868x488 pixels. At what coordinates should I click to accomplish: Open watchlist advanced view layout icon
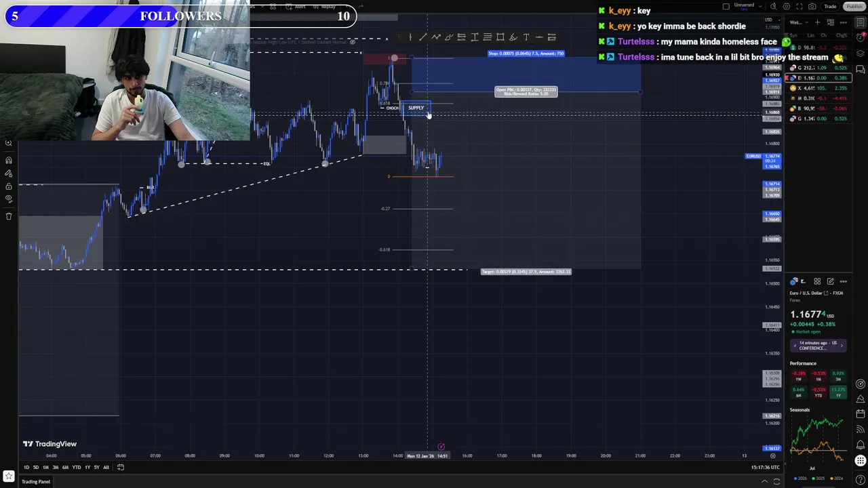click(831, 22)
